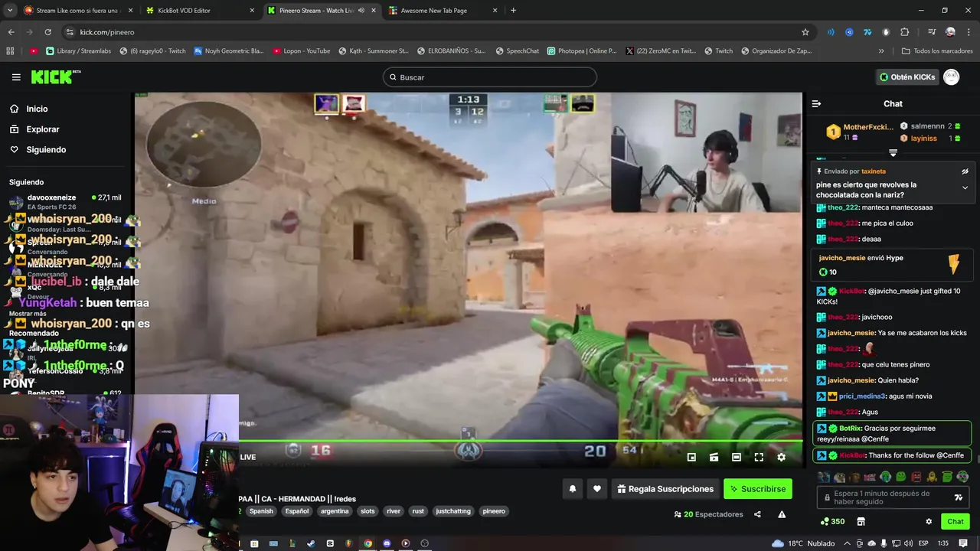The height and width of the screenshot is (551, 980).
Task: Report the stream with the warning triangle
Action: click(x=782, y=514)
